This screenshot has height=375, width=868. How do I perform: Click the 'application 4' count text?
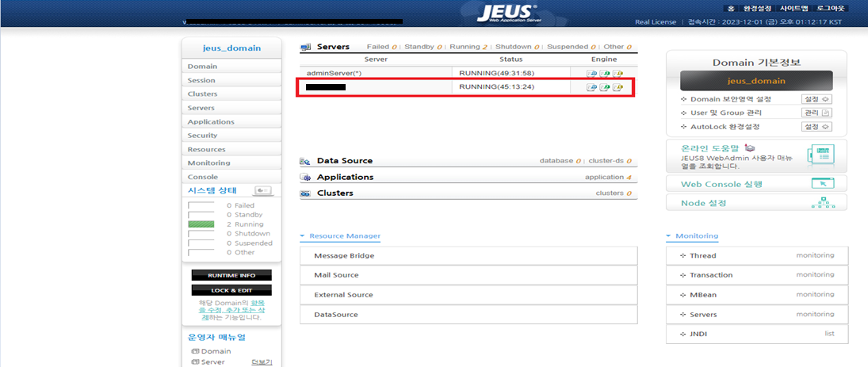click(608, 178)
